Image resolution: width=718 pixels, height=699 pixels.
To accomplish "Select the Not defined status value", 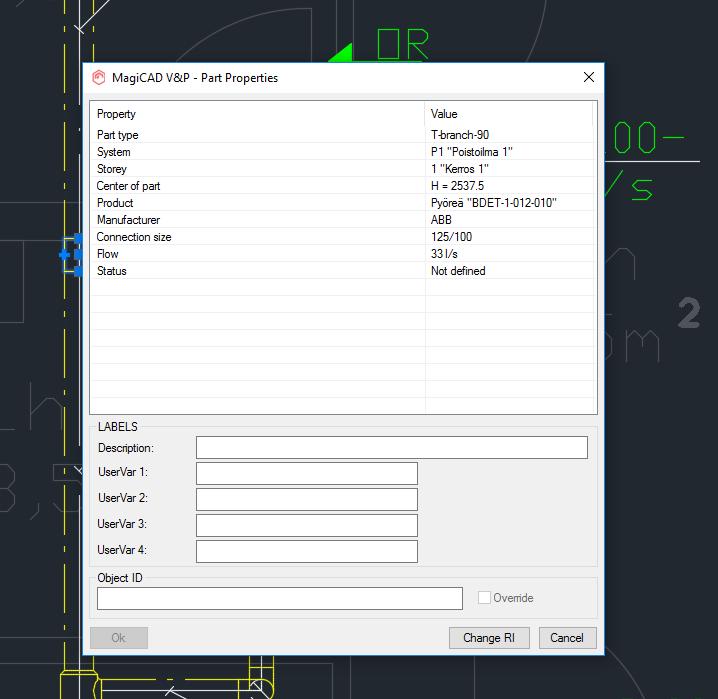I will [x=458, y=271].
